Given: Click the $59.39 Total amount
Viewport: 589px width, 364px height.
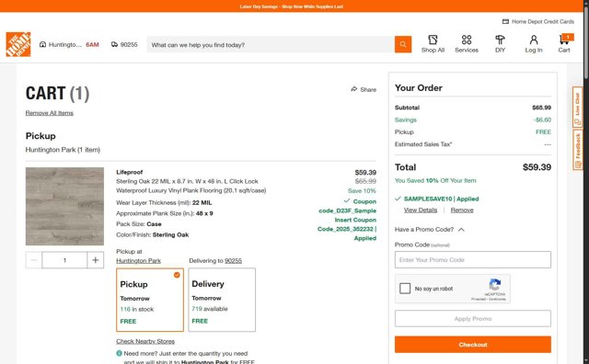Looking at the screenshot, I should click(x=537, y=167).
